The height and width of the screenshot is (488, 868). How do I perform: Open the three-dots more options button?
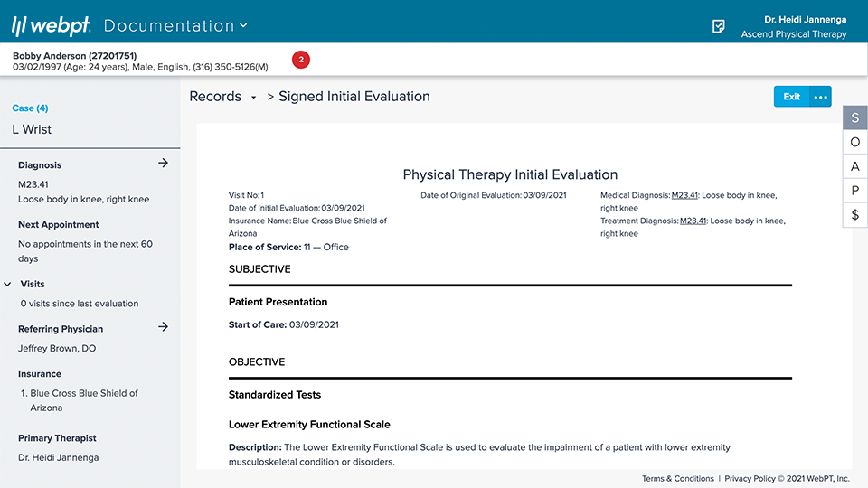pyautogui.click(x=820, y=97)
